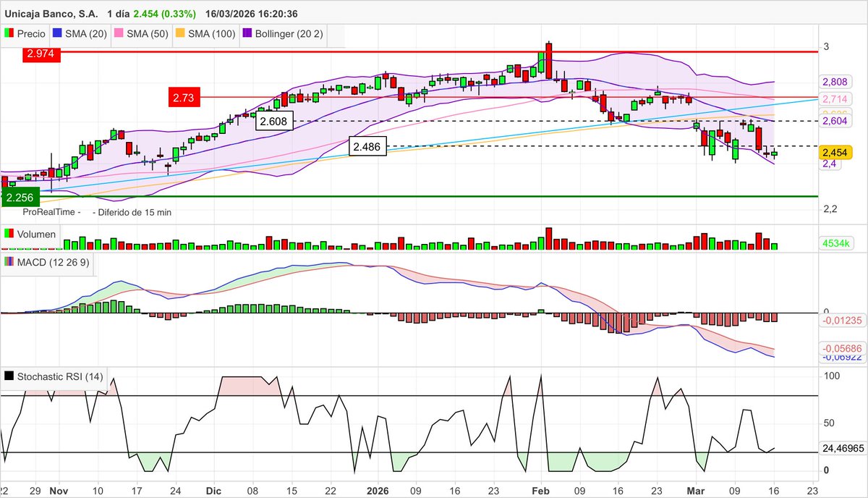Click the 2.486 dashed level label
The width and height of the screenshot is (868, 498).
[x=368, y=146]
